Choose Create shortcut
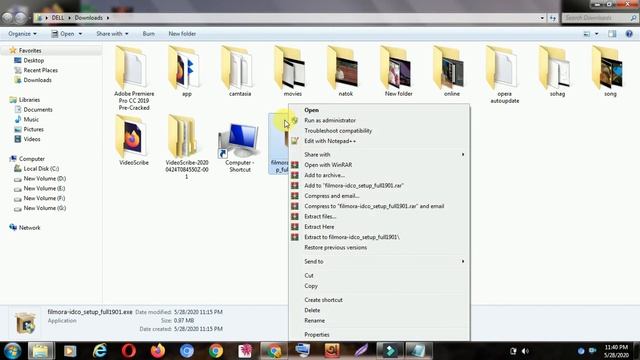Image resolution: width=640 pixels, height=360 pixels. [323, 300]
